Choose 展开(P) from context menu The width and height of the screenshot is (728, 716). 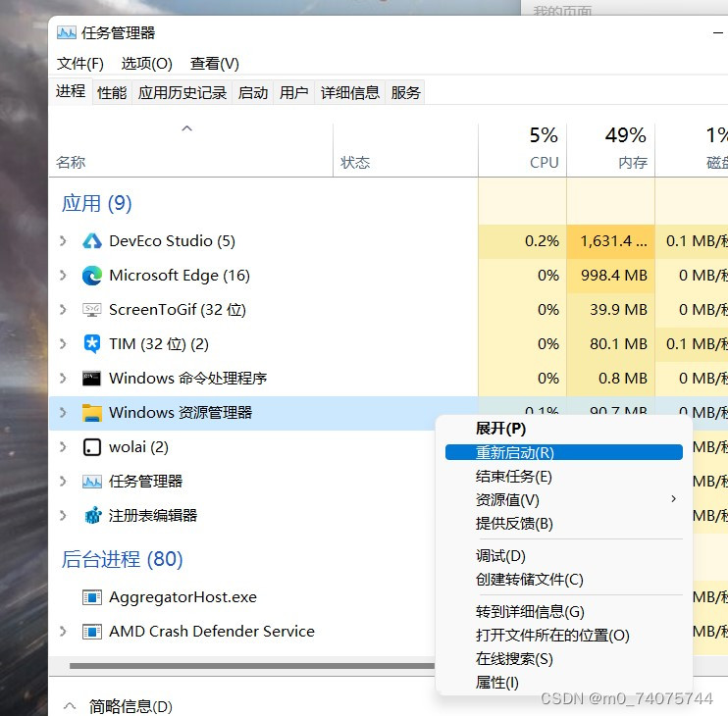coord(563,429)
